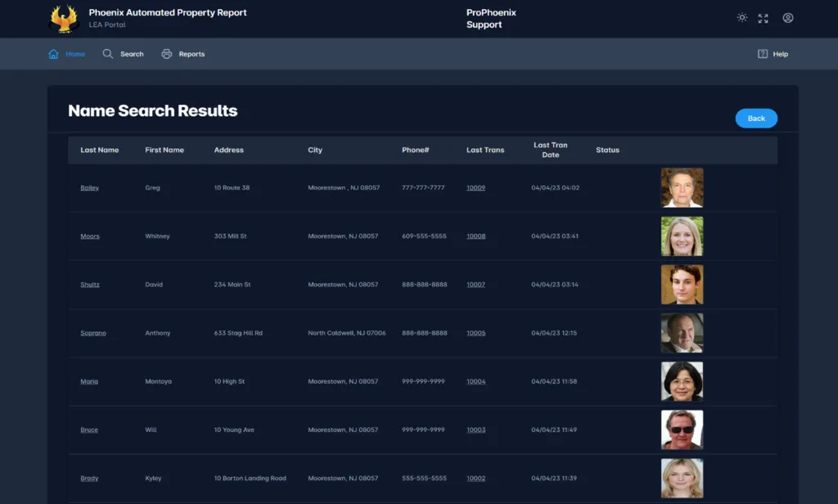This screenshot has height=504, width=838.
Task: Click first name Anthony
Action: coord(158,333)
